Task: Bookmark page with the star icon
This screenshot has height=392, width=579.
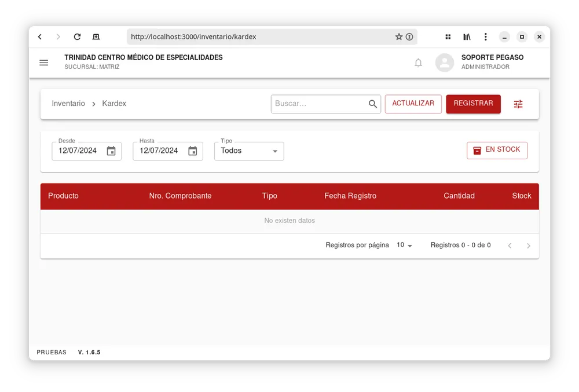Action: [x=399, y=36]
